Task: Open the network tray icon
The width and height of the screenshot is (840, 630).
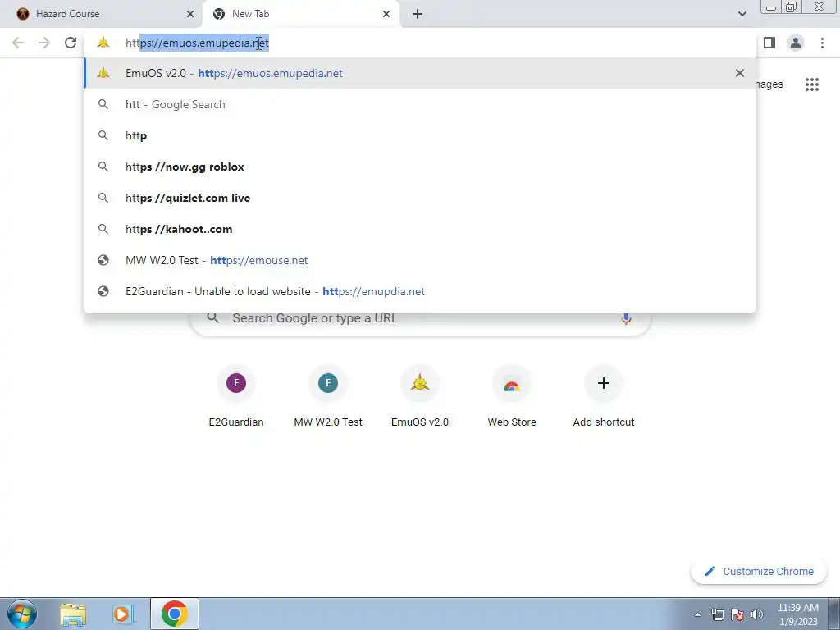Action: pyautogui.click(x=717, y=614)
